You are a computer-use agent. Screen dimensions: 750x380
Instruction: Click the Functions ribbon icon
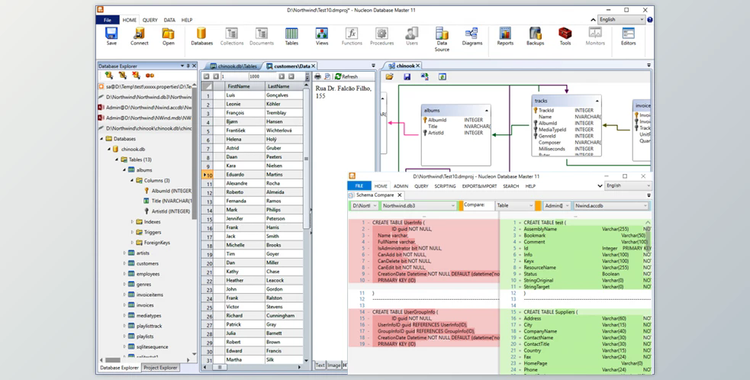coord(352,36)
